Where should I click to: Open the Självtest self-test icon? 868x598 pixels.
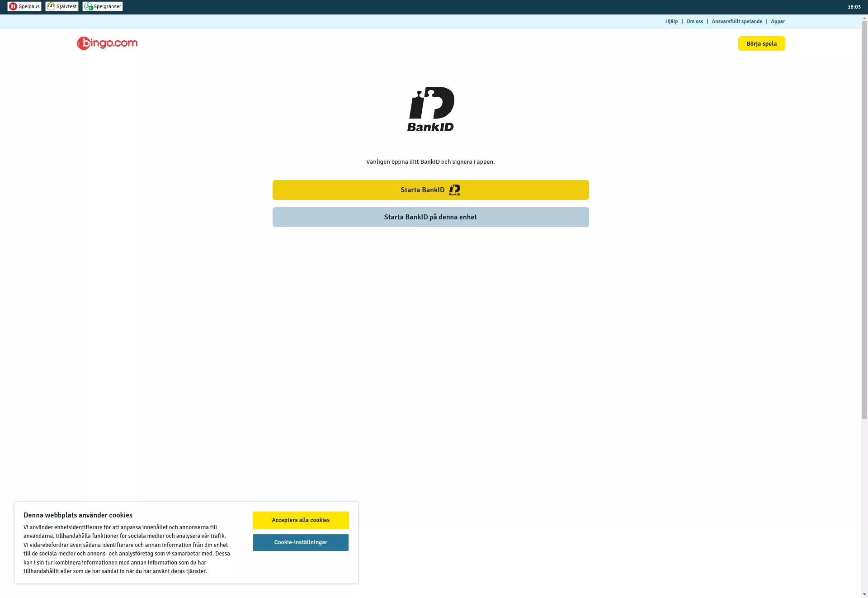[62, 6]
